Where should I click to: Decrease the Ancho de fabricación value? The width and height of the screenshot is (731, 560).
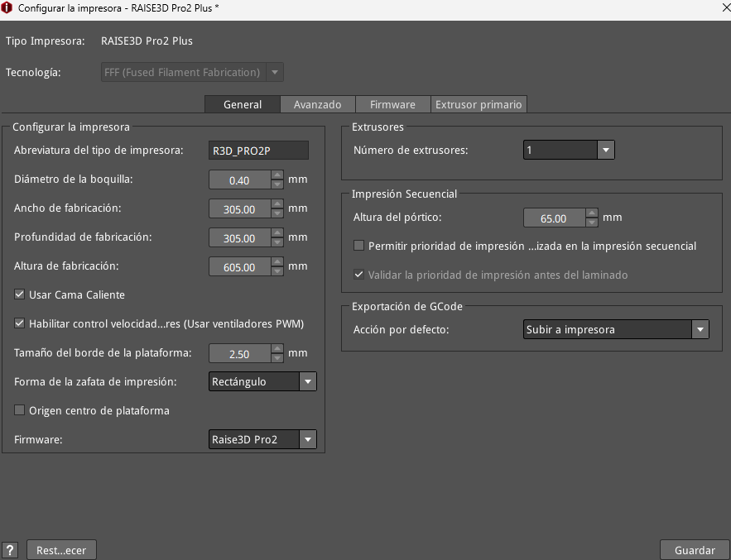click(x=277, y=214)
